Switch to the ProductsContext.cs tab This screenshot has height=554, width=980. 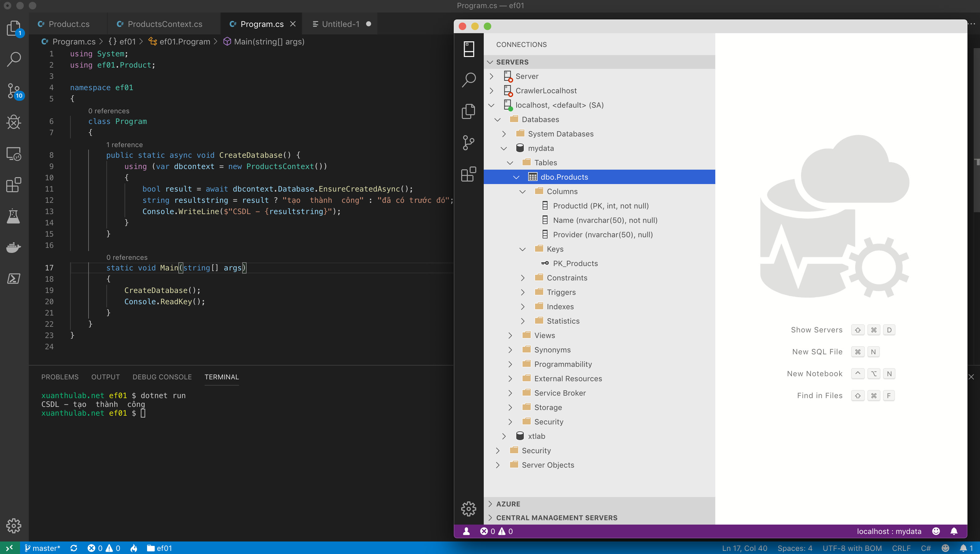(x=165, y=24)
